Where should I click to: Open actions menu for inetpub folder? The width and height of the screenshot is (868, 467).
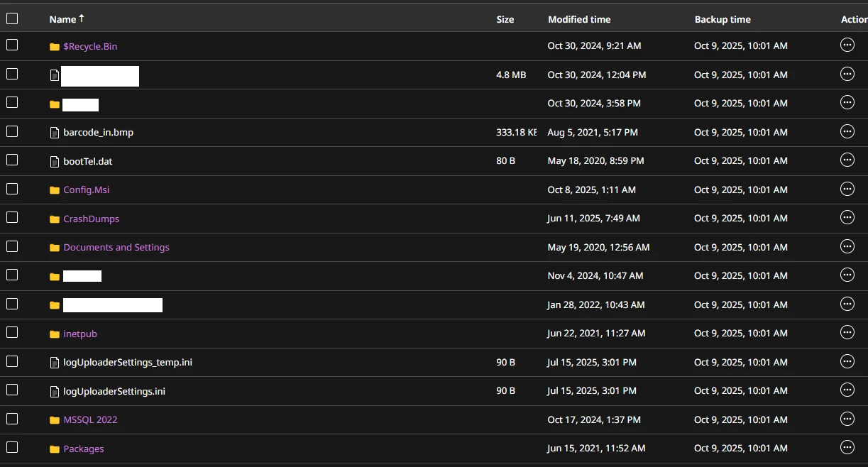(x=847, y=333)
